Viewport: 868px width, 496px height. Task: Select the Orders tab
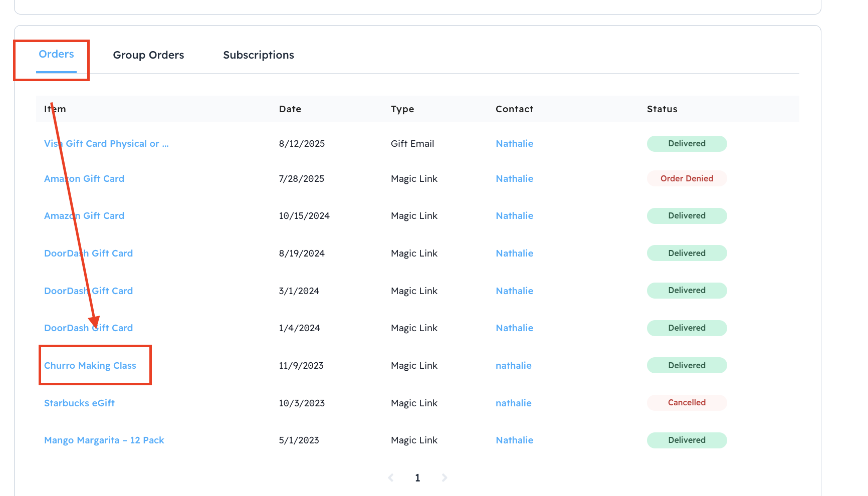[56, 54]
